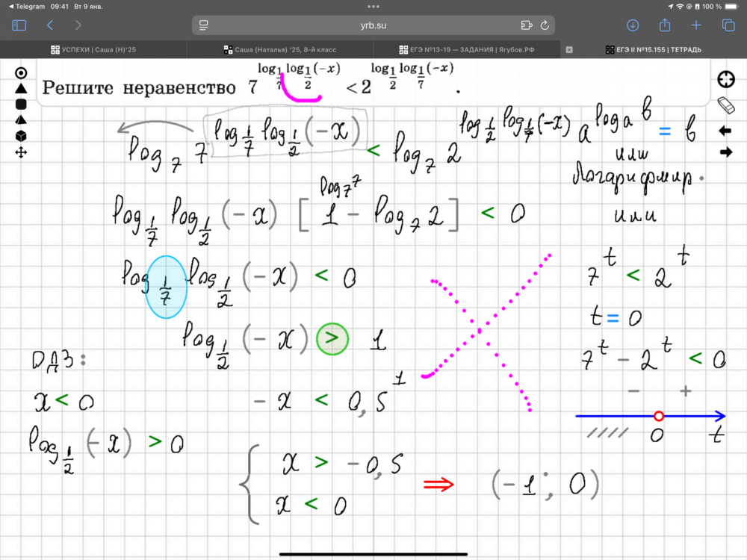Reload the current page
This screenshot has width=747, height=560.
point(545,25)
